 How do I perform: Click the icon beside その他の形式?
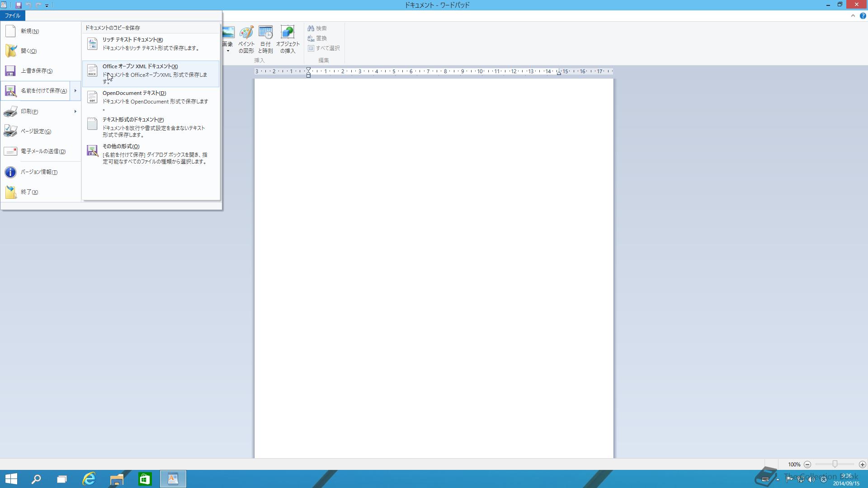92,150
